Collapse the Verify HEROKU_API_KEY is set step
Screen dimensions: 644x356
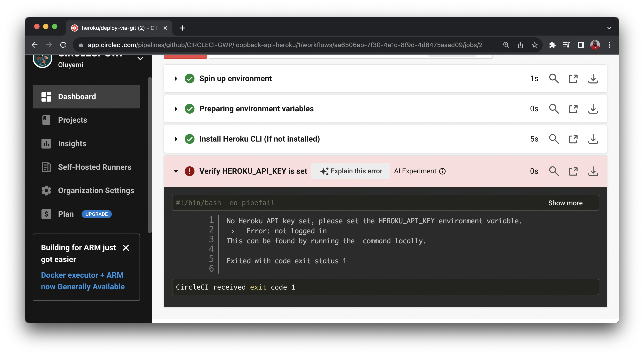(x=176, y=171)
